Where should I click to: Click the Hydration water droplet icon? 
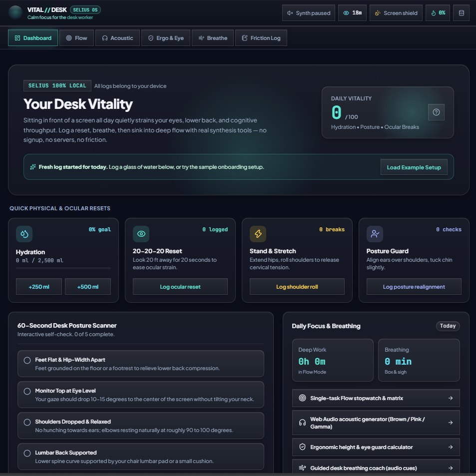(x=24, y=234)
